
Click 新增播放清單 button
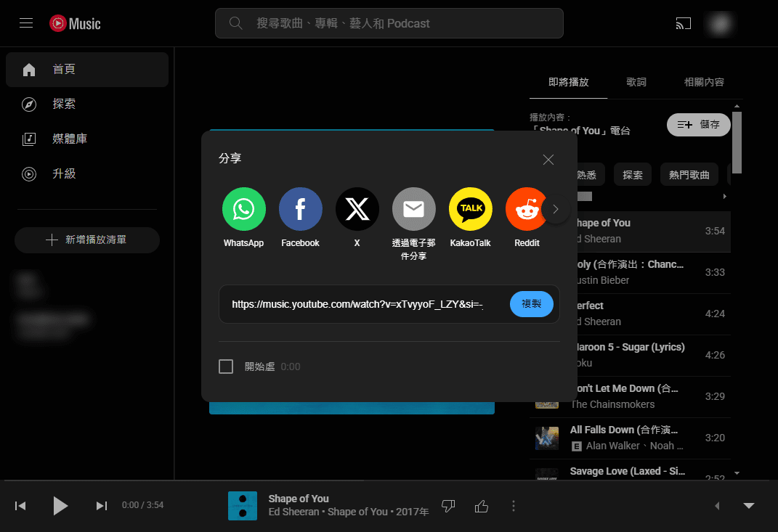point(87,240)
